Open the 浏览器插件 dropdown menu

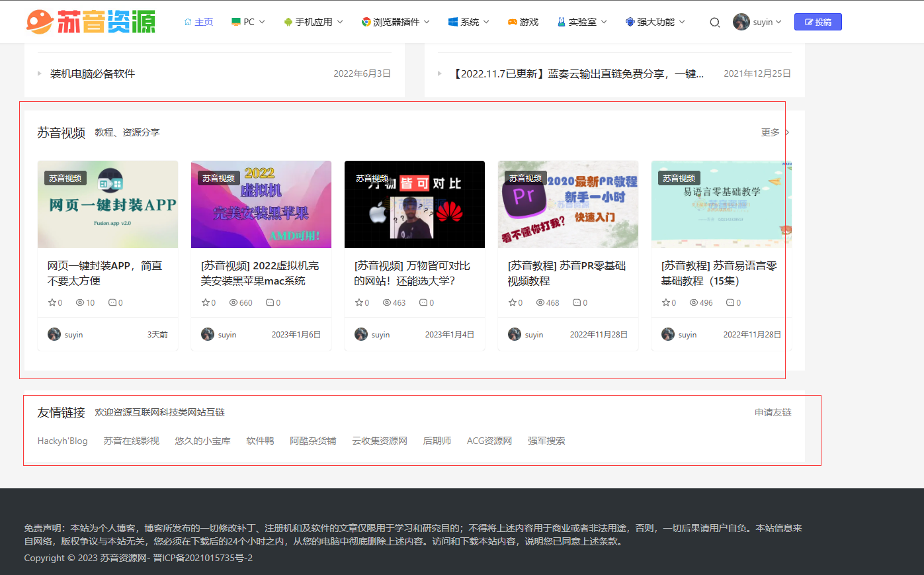click(395, 21)
